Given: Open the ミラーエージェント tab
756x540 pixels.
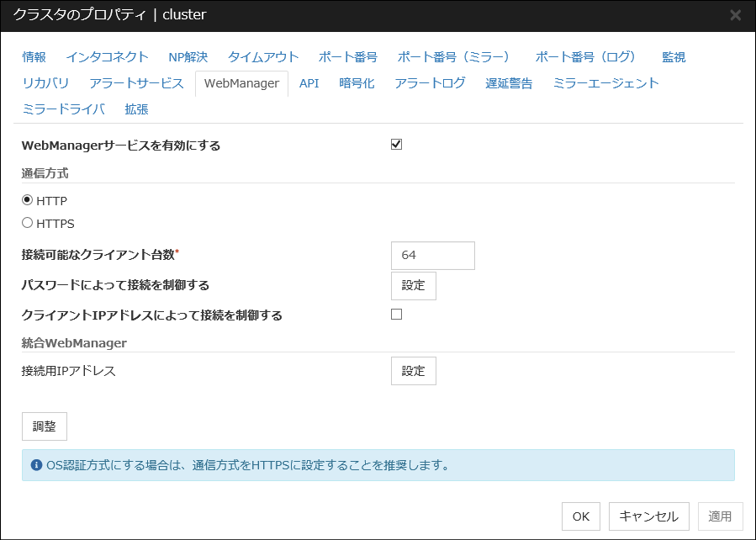Looking at the screenshot, I should pyautogui.click(x=605, y=83).
